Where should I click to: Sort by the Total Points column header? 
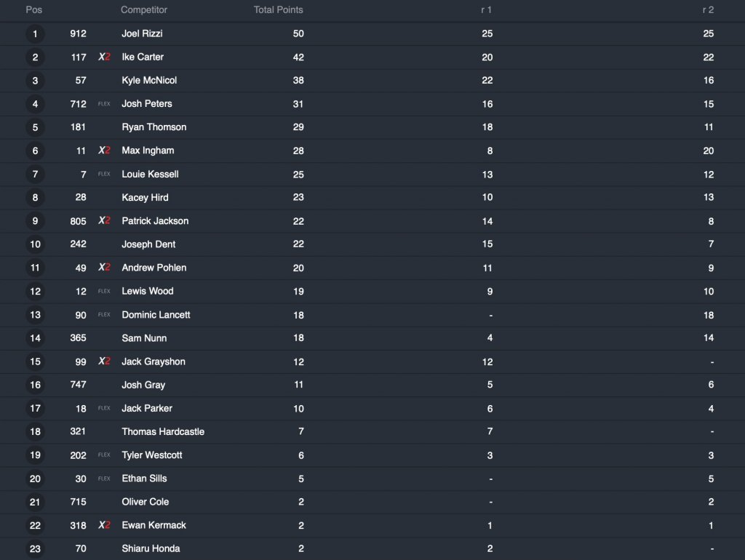point(278,10)
